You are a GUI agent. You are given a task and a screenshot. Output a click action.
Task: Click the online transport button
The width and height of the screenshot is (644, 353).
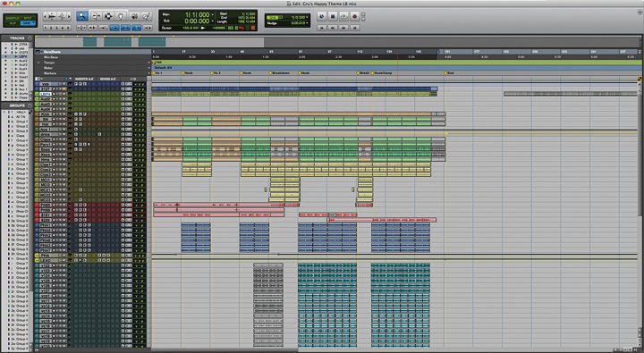[322, 16]
